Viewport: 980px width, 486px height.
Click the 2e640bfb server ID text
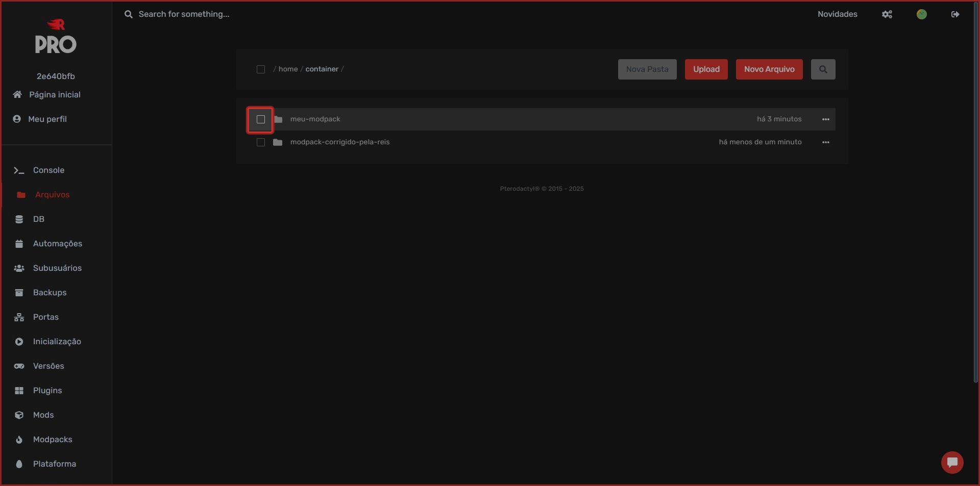tap(56, 76)
